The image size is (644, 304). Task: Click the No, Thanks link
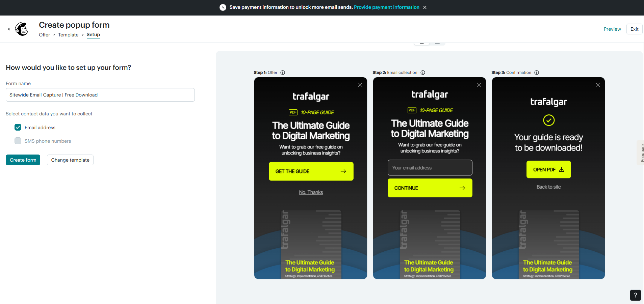311,192
